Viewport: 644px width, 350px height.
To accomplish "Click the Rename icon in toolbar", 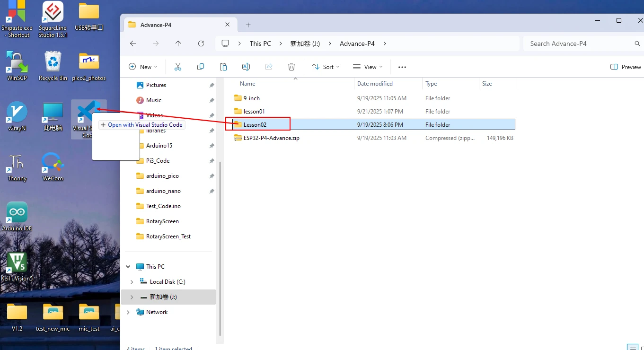I will coord(246,67).
